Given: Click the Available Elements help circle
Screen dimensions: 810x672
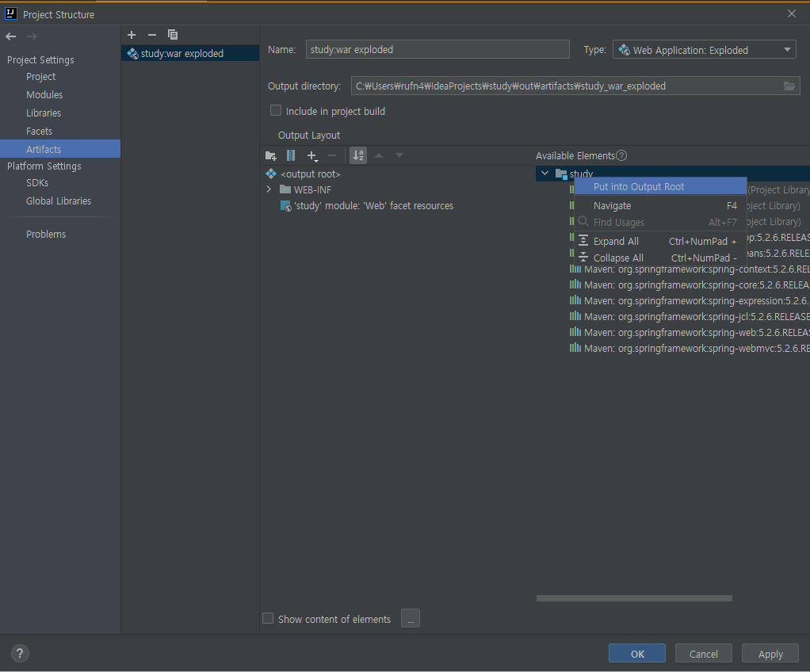Looking at the screenshot, I should coord(622,155).
